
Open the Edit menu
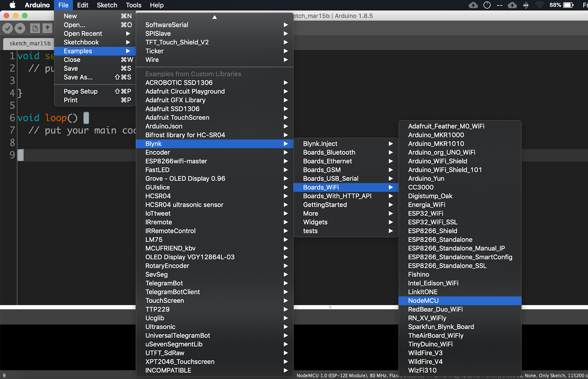(83, 5)
